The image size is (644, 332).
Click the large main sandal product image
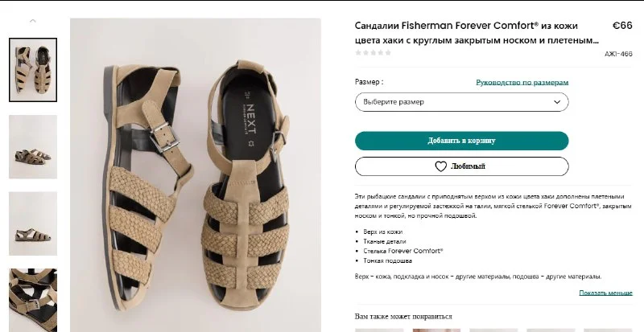(x=196, y=174)
